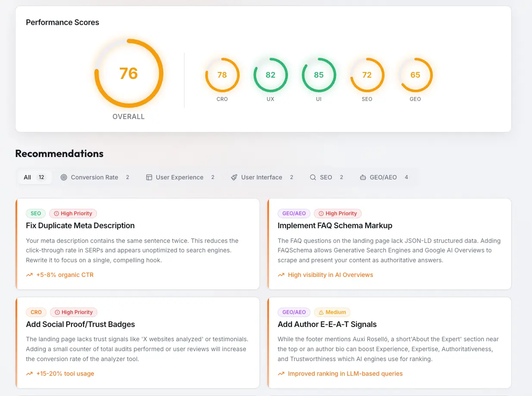
Task: Open the Fix Duplicate Meta Description card title
Action: click(x=80, y=226)
